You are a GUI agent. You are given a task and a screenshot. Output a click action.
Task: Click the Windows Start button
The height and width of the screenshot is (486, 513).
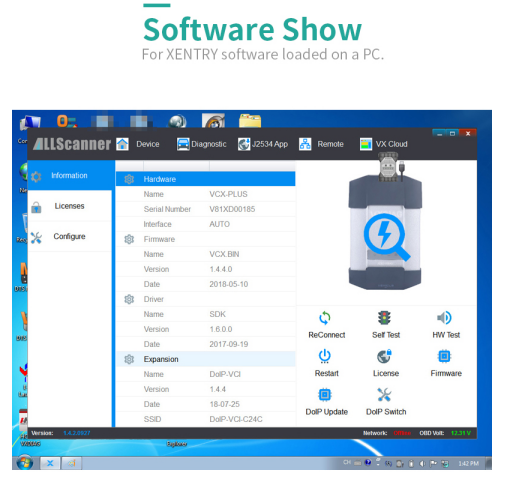tap(25, 463)
